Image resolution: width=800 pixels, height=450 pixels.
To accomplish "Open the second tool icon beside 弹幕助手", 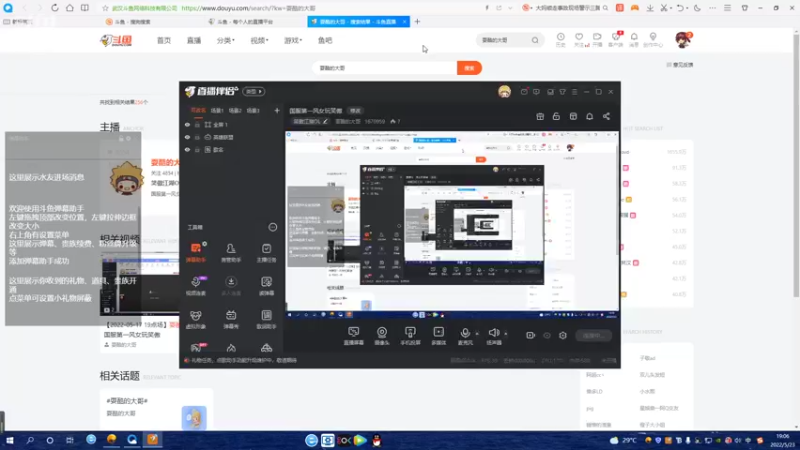I will (231, 252).
